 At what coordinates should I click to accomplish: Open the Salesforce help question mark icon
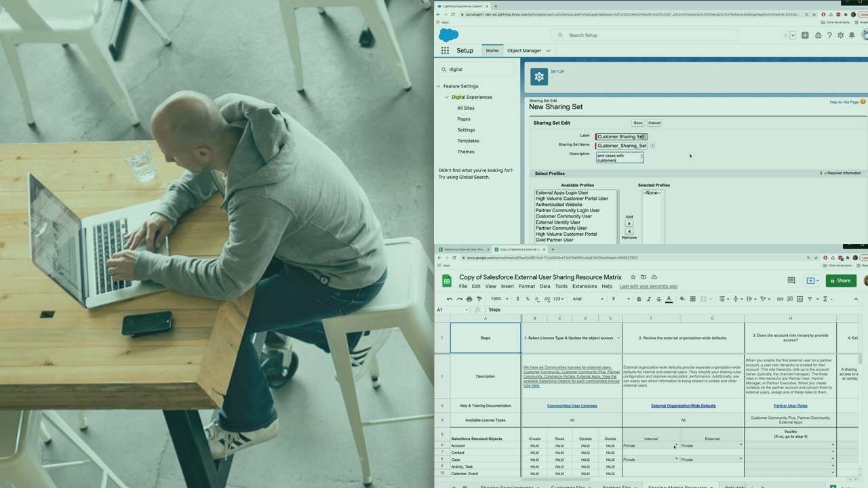click(829, 35)
